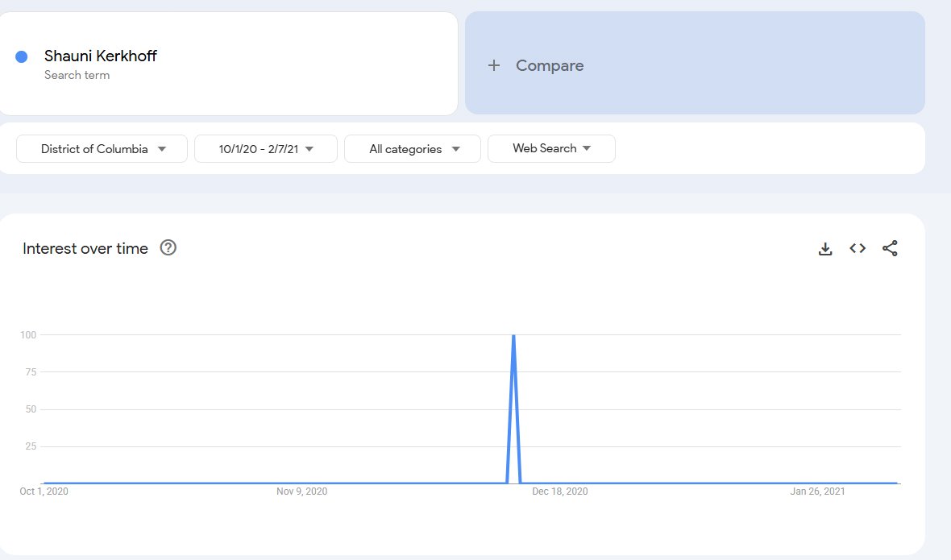Expand the All categories dropdown
This screenshot has height=560, width=951.
412,148
